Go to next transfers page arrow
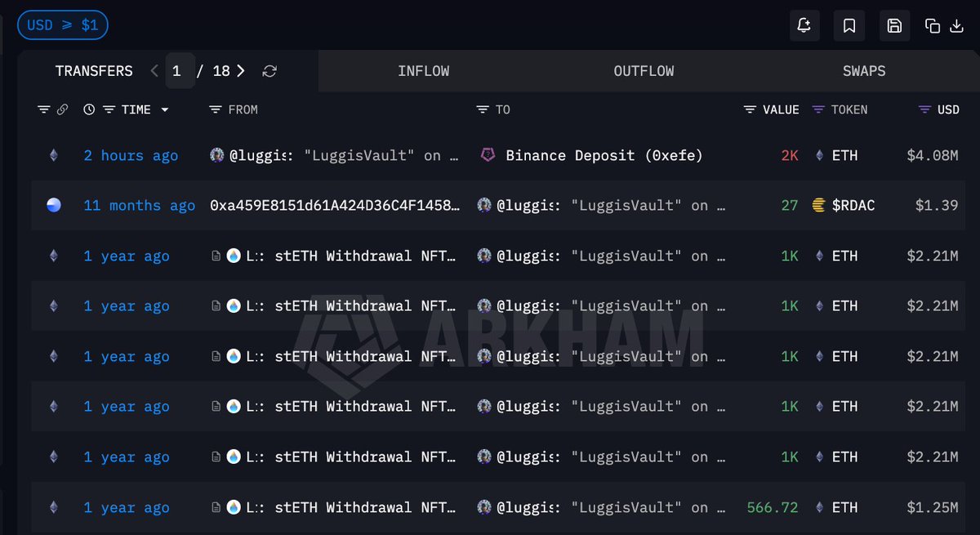Screen dimensions: 980x535 point(240,71)
